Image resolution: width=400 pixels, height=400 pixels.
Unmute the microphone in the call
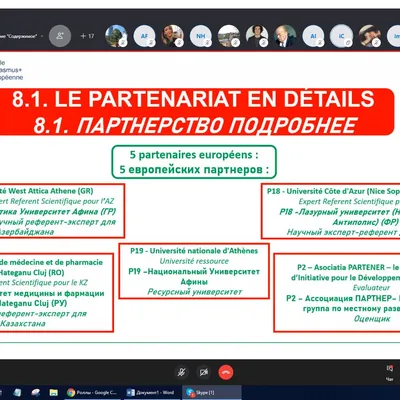[181, 372]
